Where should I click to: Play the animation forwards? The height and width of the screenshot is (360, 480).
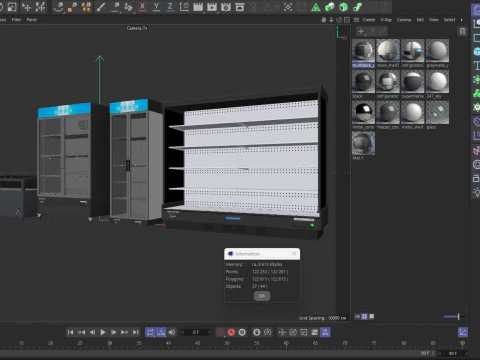103,332
